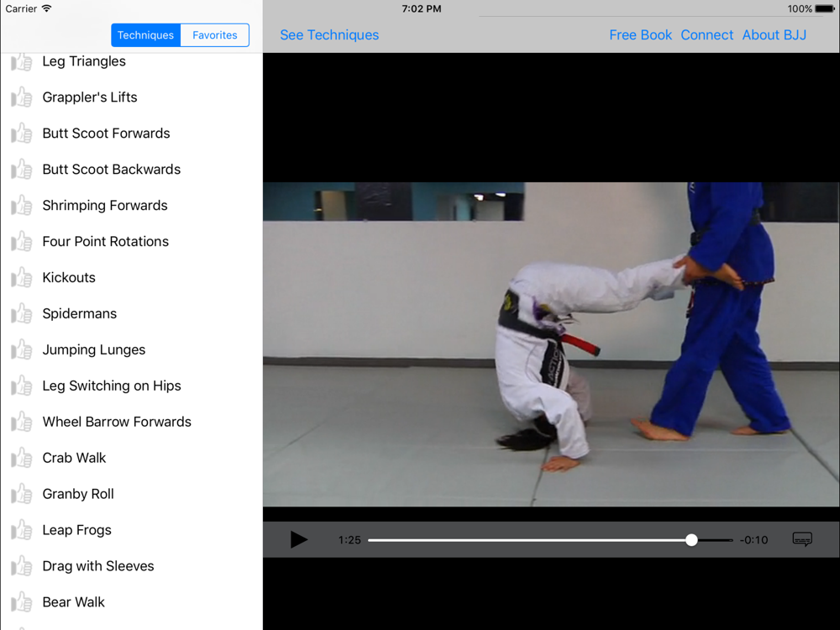Like the Kickouts technique
Image resolution: width=840 pixels, height=630 pixels.
click(x=22, y=277)
